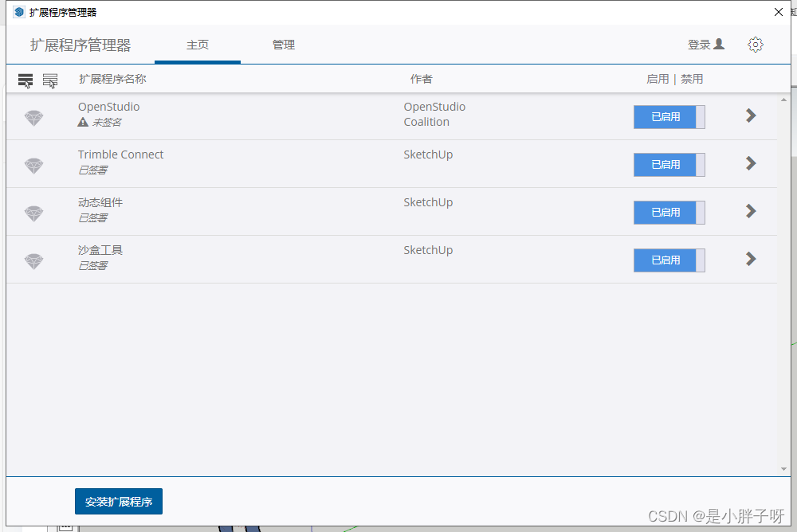Viewport: 797px width, 532px height.
Task: Click the 已签署 status under 动态组件
Action: tap(92, 218)
